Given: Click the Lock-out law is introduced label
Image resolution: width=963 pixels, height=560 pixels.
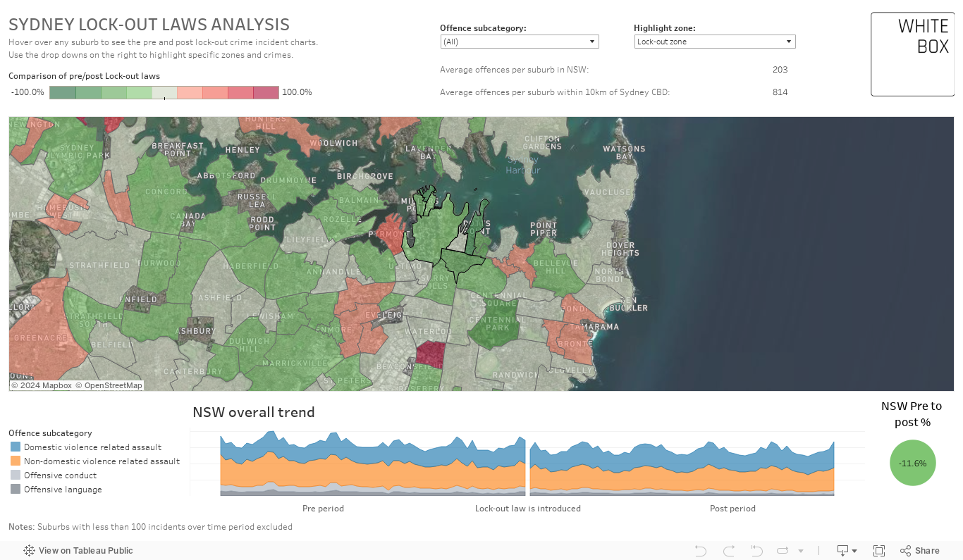Looking at the screenshot, I should coord(528,509).
